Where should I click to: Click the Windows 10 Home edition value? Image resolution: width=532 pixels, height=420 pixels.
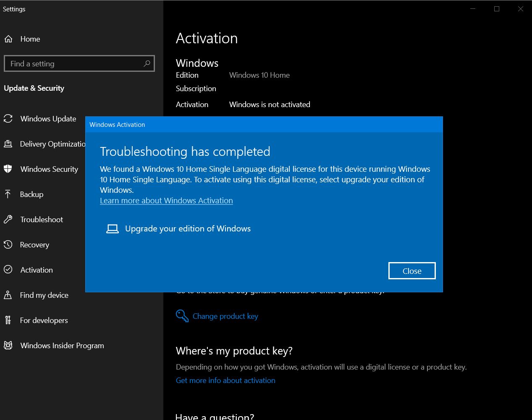coord(259,75)
